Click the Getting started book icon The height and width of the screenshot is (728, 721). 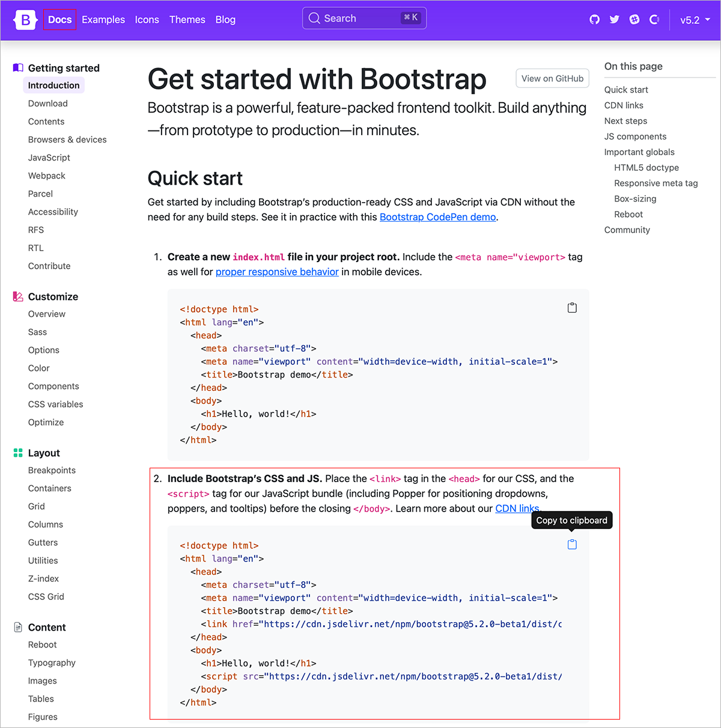(x=18, y=68)
